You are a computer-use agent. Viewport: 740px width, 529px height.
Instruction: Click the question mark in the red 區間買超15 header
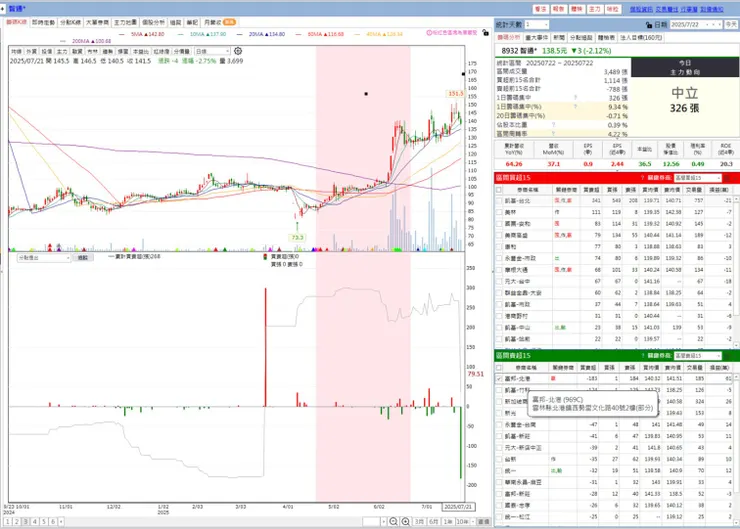[x=642, y=178]
